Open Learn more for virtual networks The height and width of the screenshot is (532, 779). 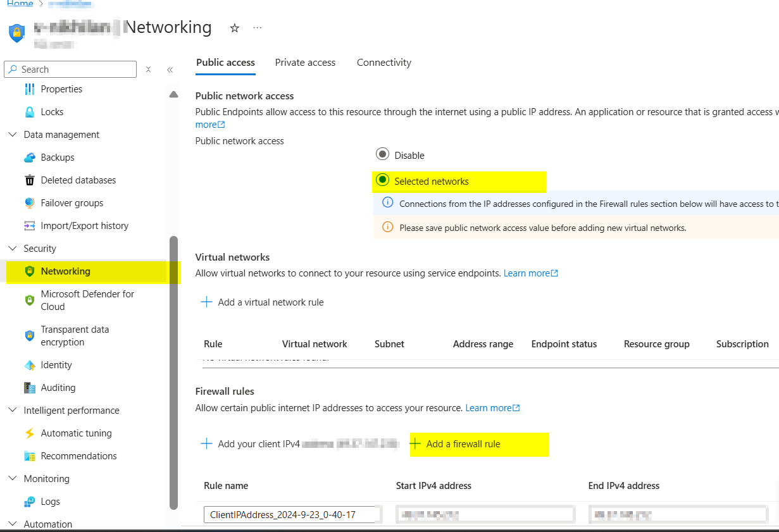[528, 273]
